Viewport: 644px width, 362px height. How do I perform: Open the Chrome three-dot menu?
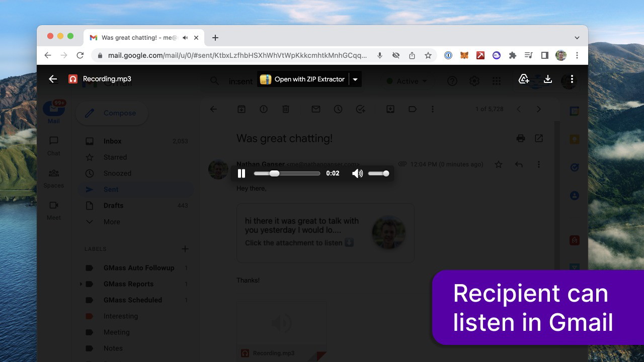tap(577, 55)
